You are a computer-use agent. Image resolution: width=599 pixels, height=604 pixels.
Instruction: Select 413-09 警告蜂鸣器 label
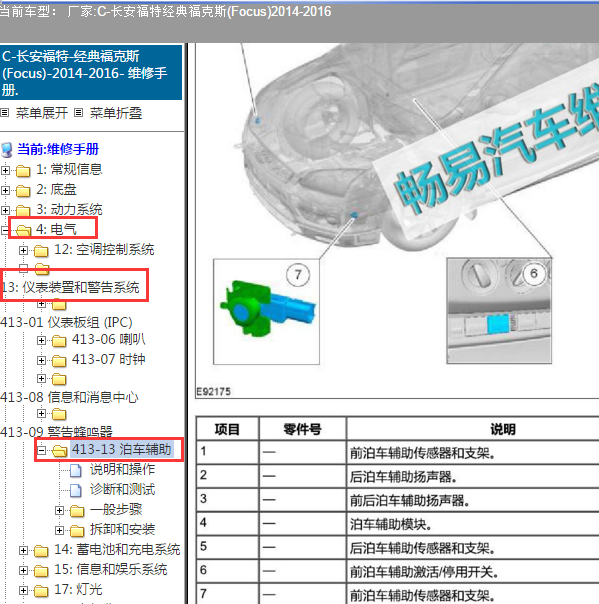click(x=57, y=432)
